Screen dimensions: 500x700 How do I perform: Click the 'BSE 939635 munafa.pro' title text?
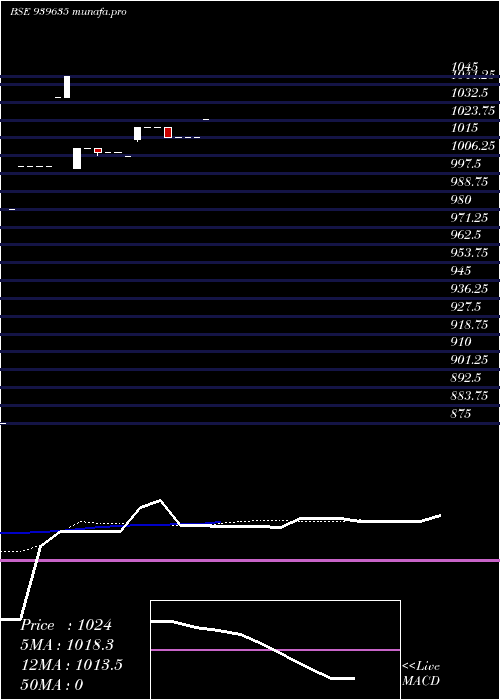click(68, 12)
